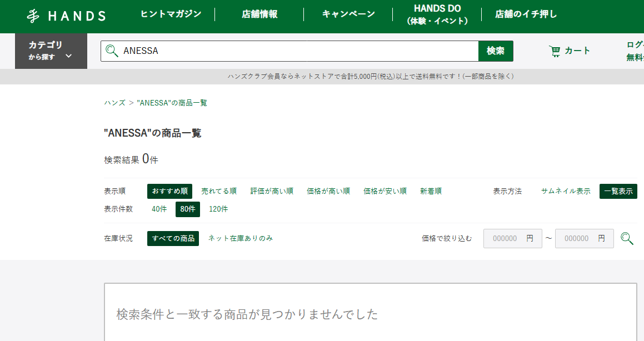Click the minimum price input field

(x=512, y=238)
